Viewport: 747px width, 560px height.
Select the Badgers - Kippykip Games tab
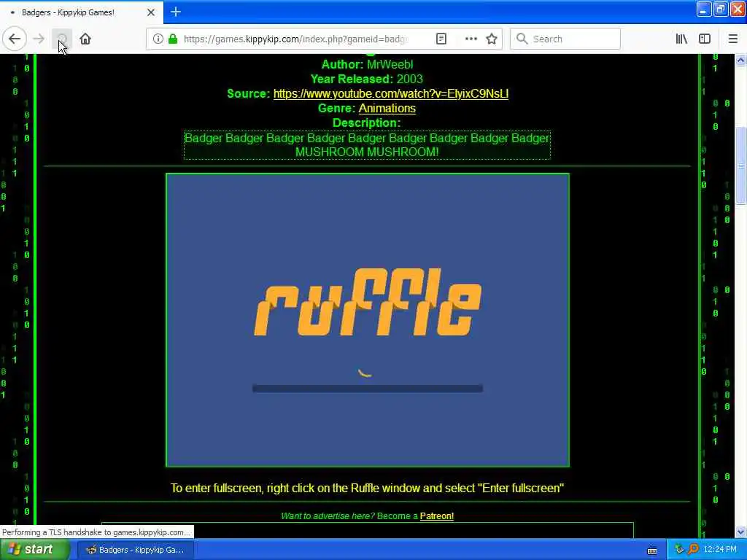coord(81,12)
